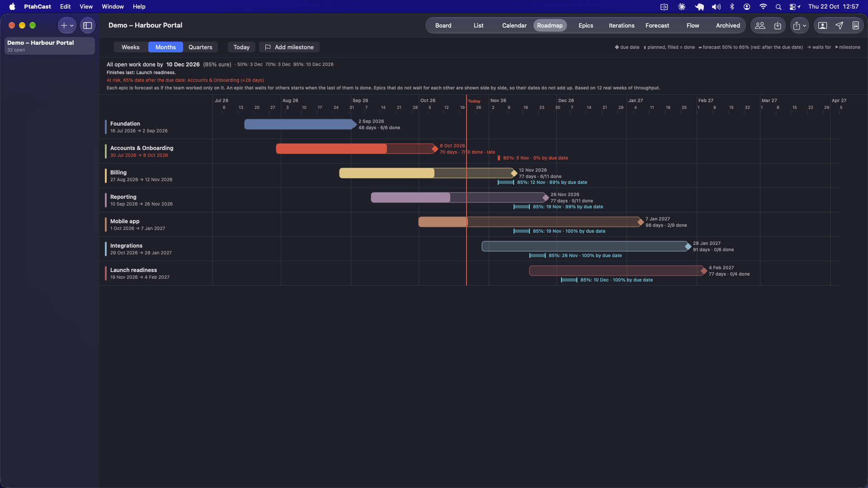Open the Help menu
The image size is (868, 488).
pyautogui.click(x=139, y=7)
